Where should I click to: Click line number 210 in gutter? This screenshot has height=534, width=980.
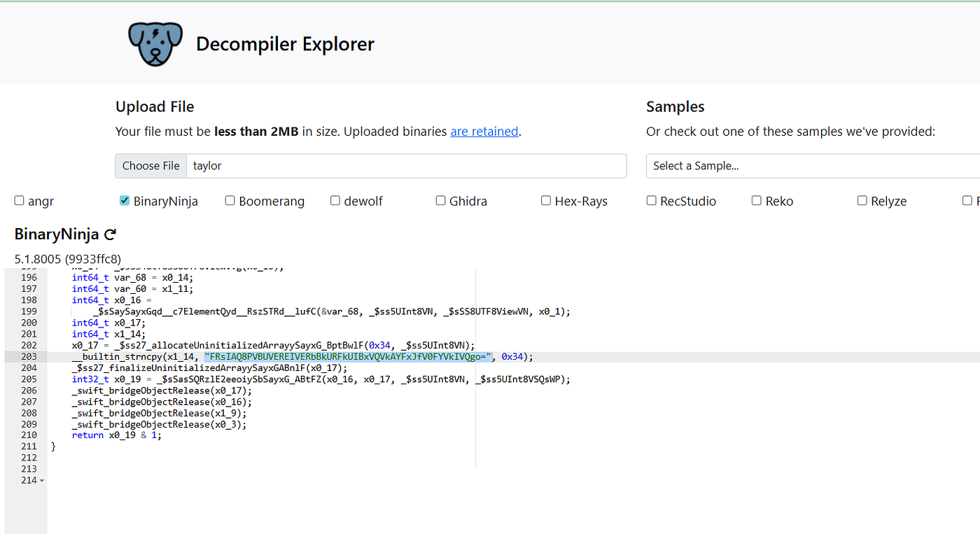coord(29,436)
